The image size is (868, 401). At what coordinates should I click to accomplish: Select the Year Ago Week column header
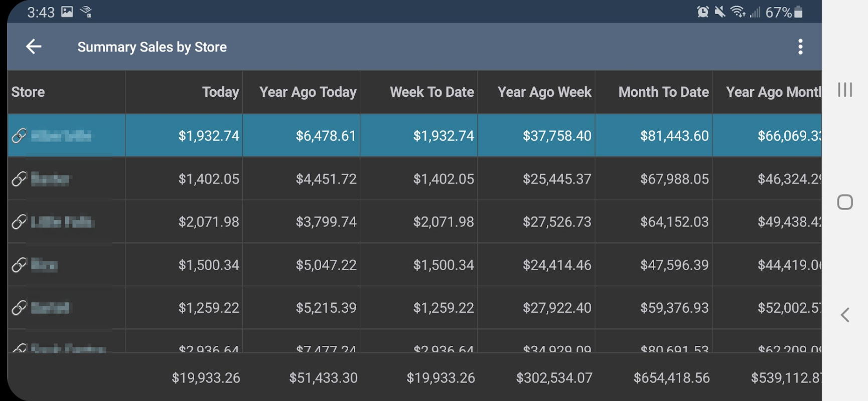[x=544, y=92]
